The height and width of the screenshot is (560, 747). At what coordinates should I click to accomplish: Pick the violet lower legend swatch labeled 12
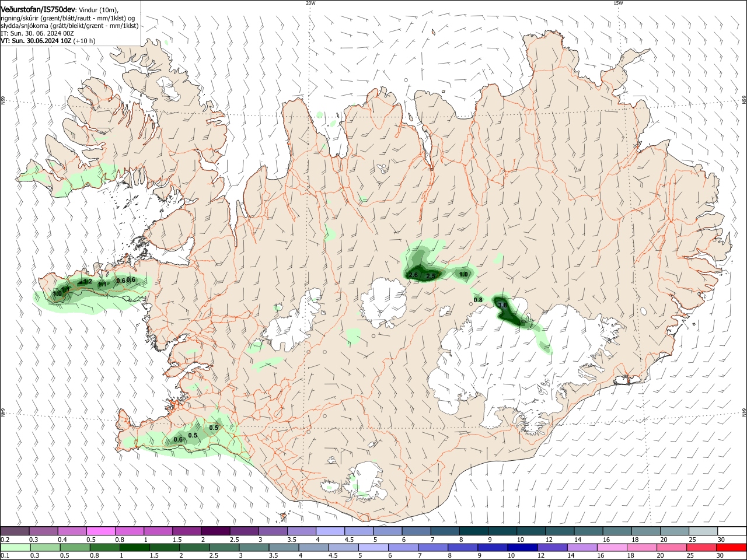[551, 547]
